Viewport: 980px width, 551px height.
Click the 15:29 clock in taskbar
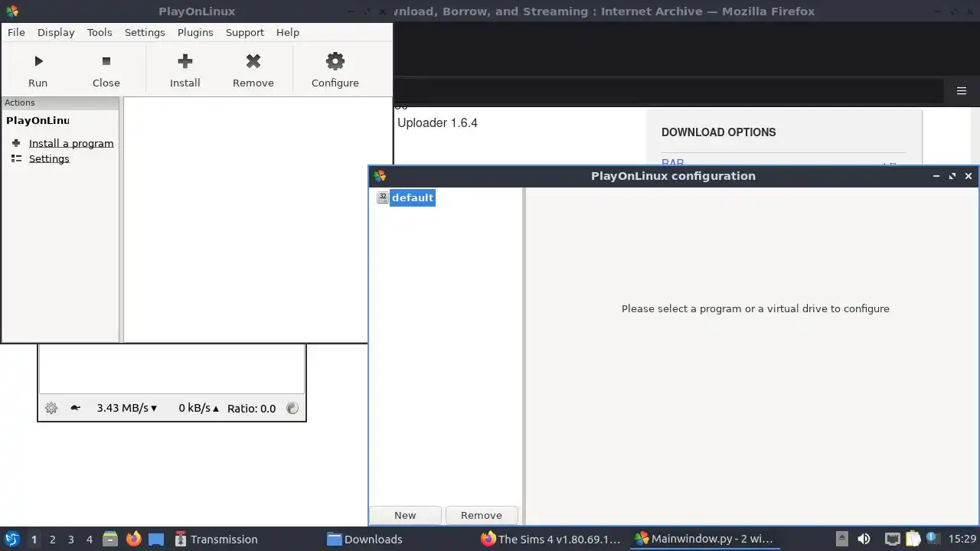[x=962, y=539]
